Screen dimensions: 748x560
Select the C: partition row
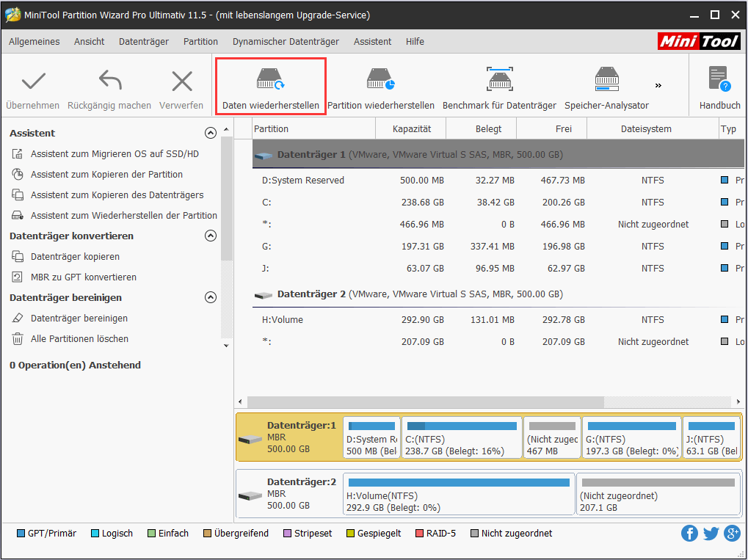coord(498,203)
